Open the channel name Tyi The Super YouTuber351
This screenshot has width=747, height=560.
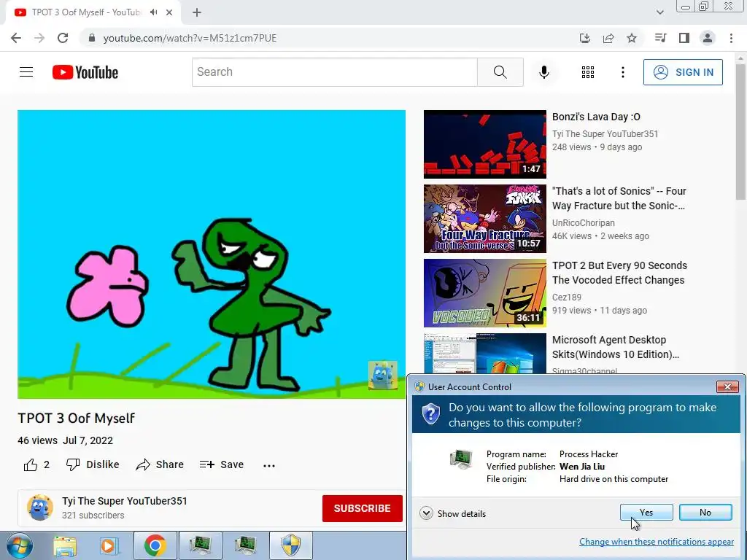(x=124, y=501)
